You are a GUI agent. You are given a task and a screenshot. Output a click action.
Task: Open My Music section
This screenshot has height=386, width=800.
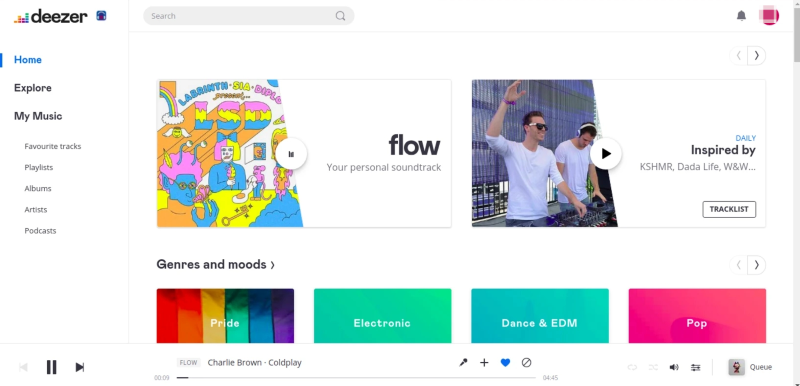[x=38, y=116]
